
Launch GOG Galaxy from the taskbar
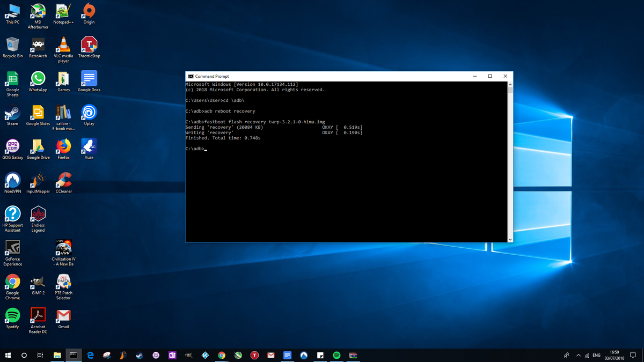pos(156,355)
